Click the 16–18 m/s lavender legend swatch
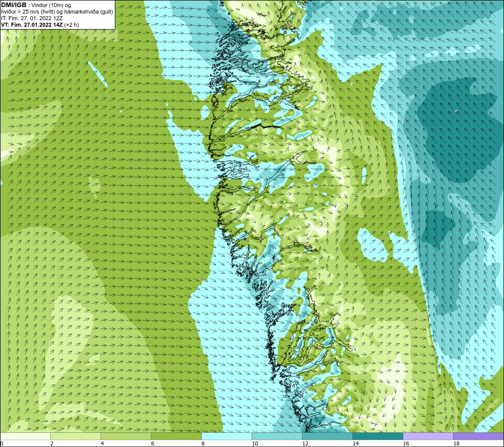Image resolution: width=504 pixels, height=447 pixels. [428, 436]
